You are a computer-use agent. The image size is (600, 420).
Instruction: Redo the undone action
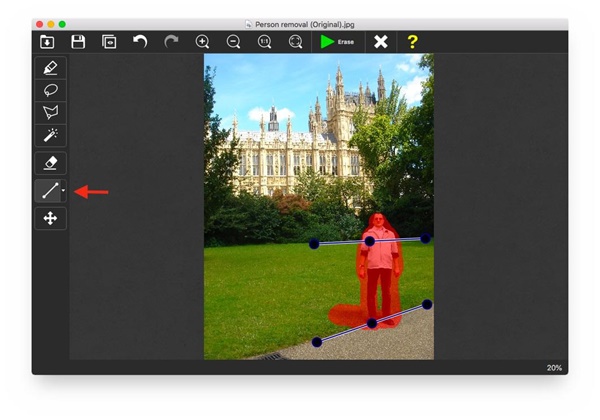[171, 42]
